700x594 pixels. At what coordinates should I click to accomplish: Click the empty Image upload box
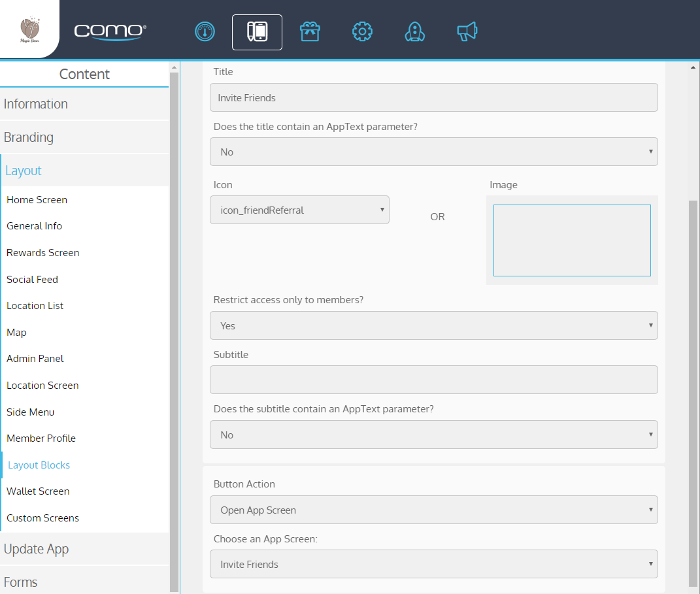point(572,240)
